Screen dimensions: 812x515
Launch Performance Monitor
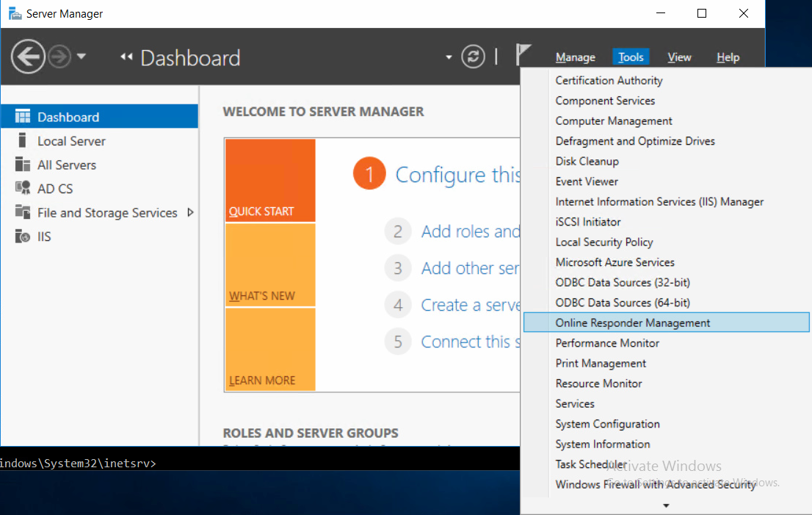pyautogui.click(x=607, y=343)
